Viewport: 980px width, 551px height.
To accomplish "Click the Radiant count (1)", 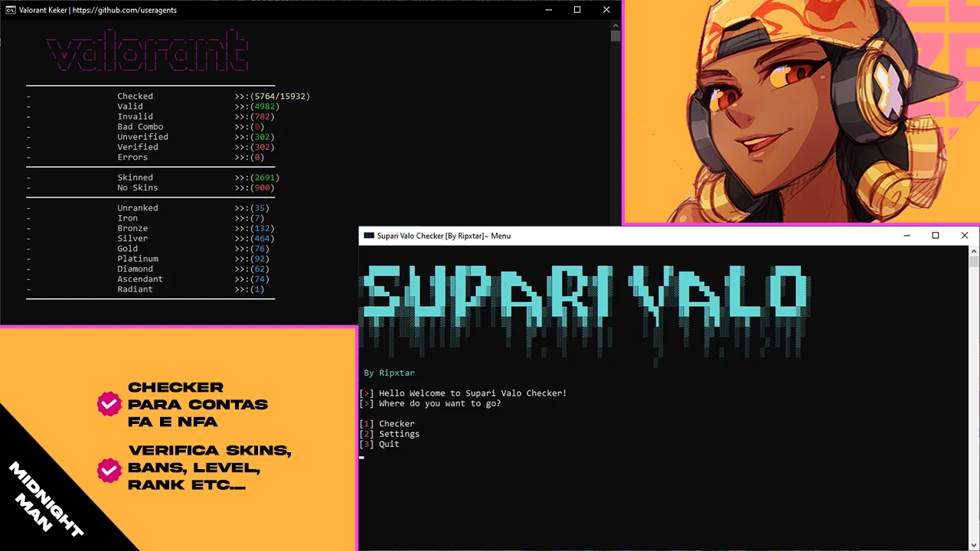I will coord(256,289).
